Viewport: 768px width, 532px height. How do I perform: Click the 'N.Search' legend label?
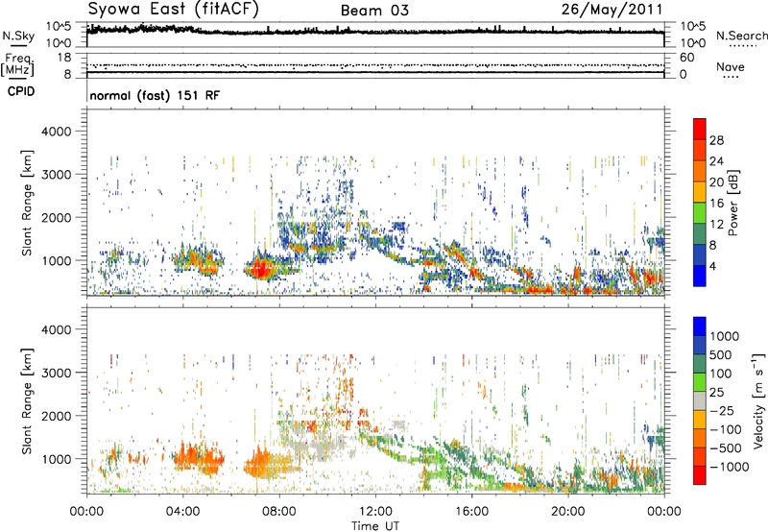click(741, 36)
